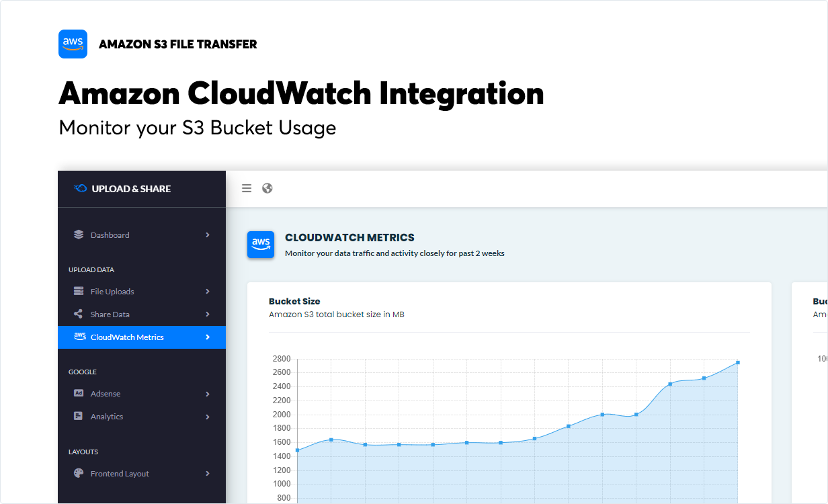Expand the Dashboard chevron
Screen dimensions: 828x504
208,235
